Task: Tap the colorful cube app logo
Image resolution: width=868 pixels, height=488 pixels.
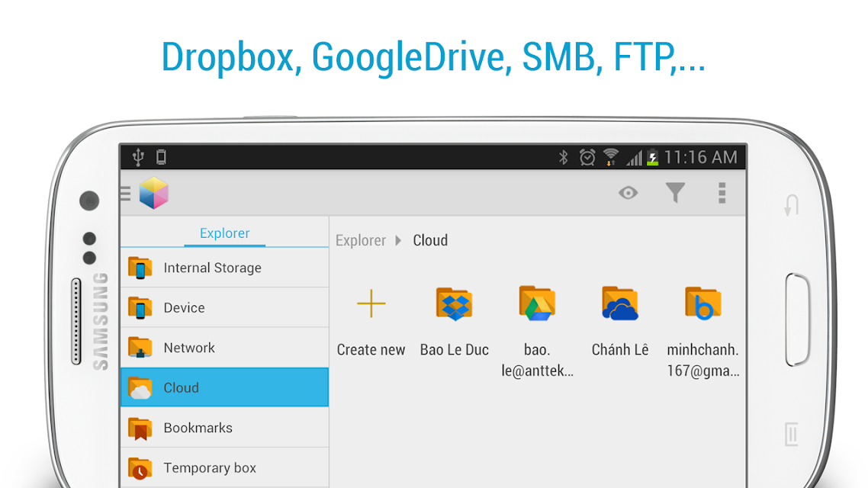Action: 153,193
